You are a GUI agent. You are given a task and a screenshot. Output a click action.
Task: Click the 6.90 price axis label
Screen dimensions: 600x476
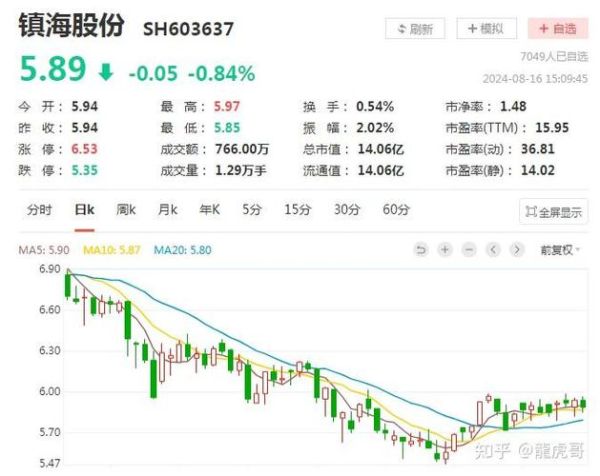[x=50, y=269]
